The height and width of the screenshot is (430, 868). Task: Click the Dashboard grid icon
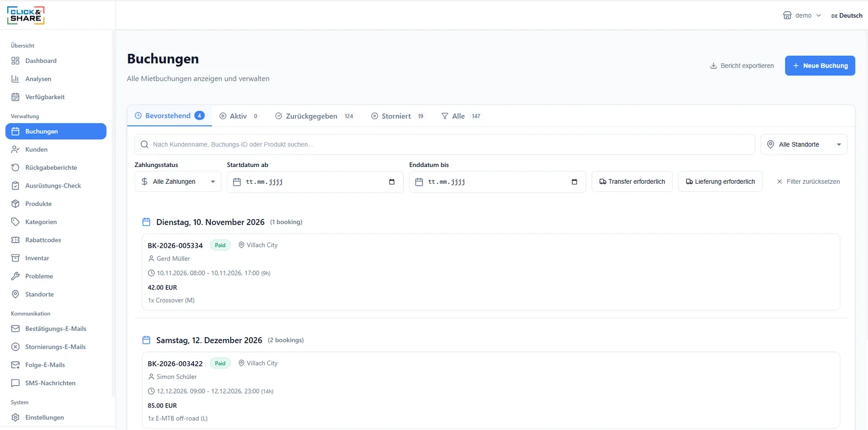pyautogui.click(x=15, y=61)
